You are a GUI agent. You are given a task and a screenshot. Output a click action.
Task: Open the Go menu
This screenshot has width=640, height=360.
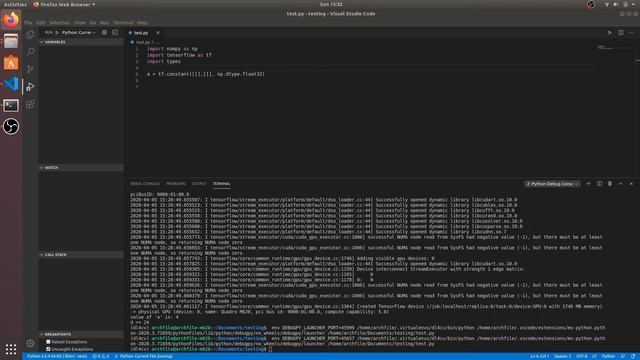pyautogui.click(x=93, y=23)
